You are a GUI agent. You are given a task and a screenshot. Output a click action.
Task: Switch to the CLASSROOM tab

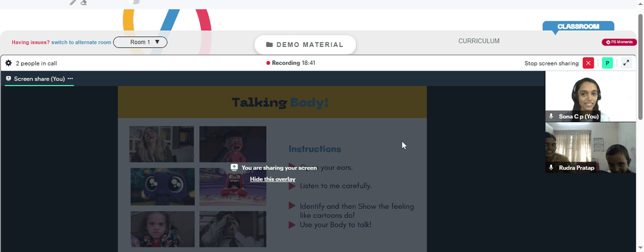[x=578, y=26]
